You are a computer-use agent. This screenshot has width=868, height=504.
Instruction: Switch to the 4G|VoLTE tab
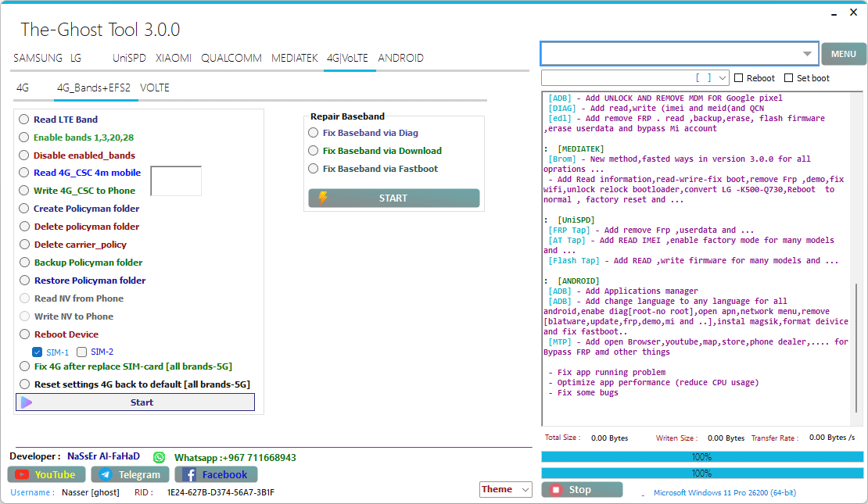tap(347, 58)
